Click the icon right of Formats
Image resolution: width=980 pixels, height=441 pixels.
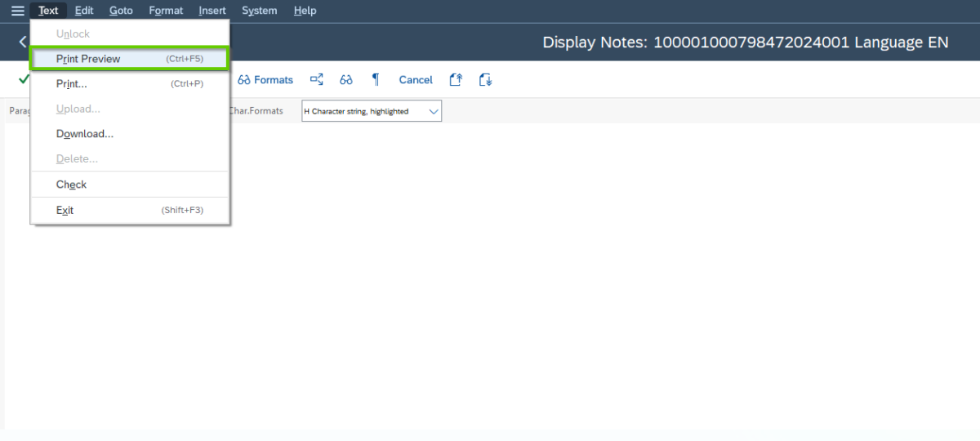[317, 80]
